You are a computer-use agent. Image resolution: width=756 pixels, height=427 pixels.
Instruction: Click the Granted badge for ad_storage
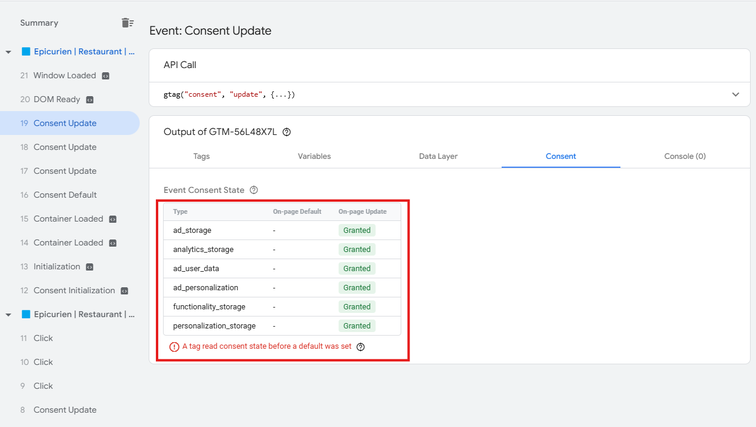357,230
